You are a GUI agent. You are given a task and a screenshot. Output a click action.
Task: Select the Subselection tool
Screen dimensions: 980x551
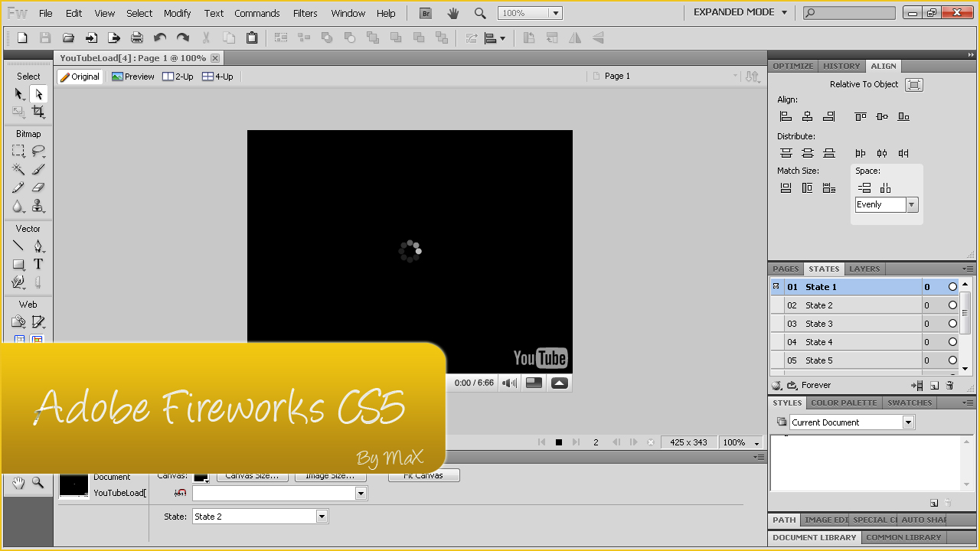point(38,94)
